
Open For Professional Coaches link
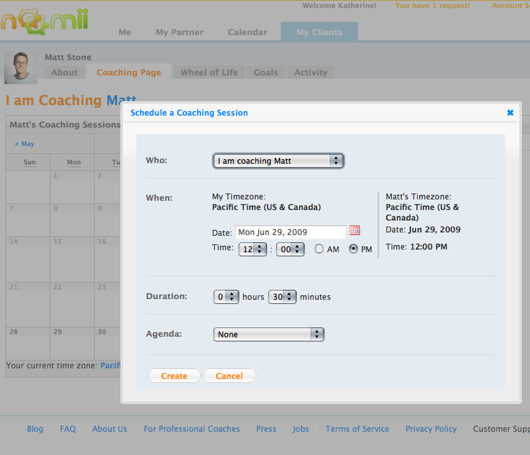(192, 429)
